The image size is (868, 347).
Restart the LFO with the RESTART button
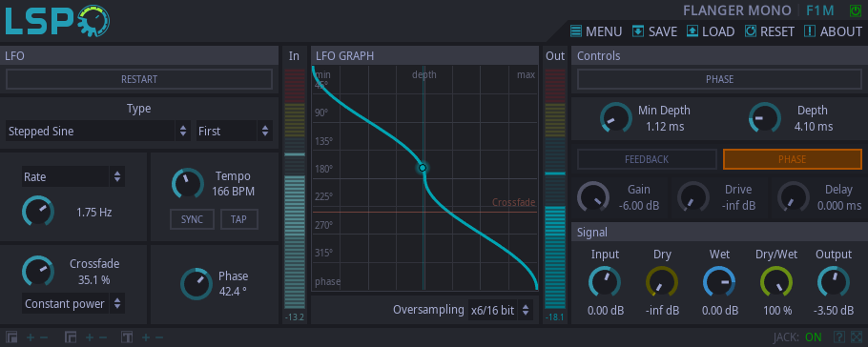[139, 79]
